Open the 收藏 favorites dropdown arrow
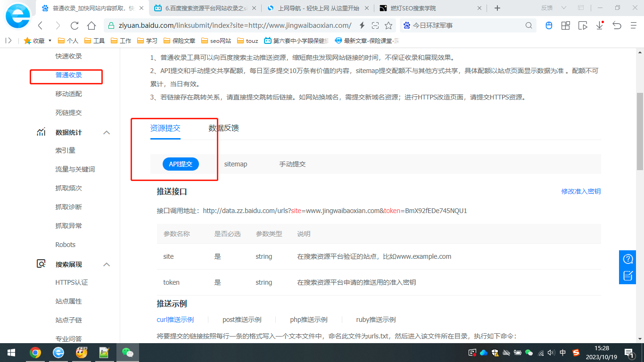This screenshot has height=362, width=644. click(49, 41)
